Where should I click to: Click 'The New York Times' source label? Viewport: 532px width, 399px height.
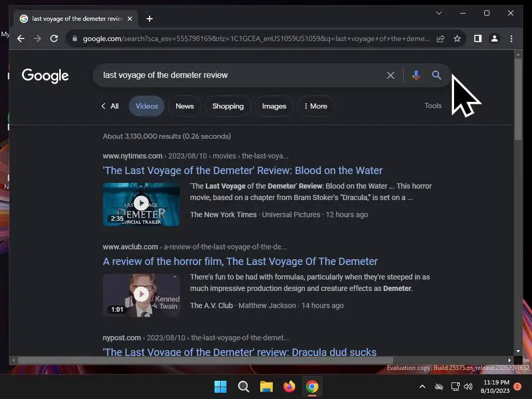pyautogui.click(x=223, y=215)
